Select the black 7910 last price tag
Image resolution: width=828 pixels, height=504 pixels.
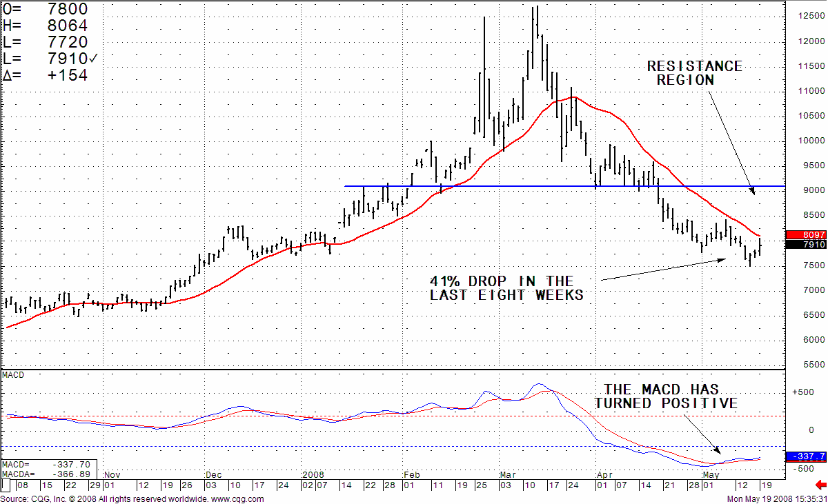click(805, 245)
